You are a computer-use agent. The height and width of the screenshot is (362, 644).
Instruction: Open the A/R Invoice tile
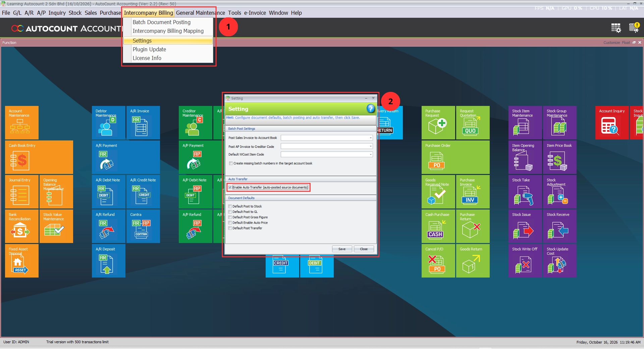click(143, 123)
